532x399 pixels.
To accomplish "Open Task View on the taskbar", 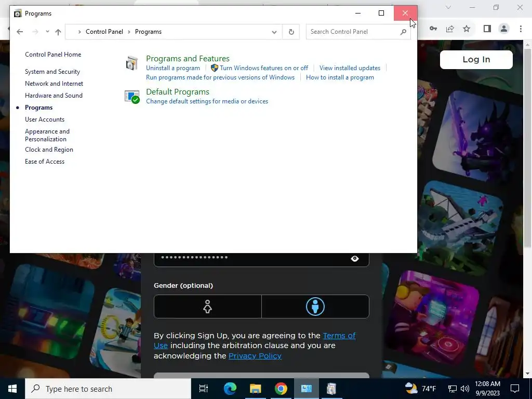I will (204, 389).
